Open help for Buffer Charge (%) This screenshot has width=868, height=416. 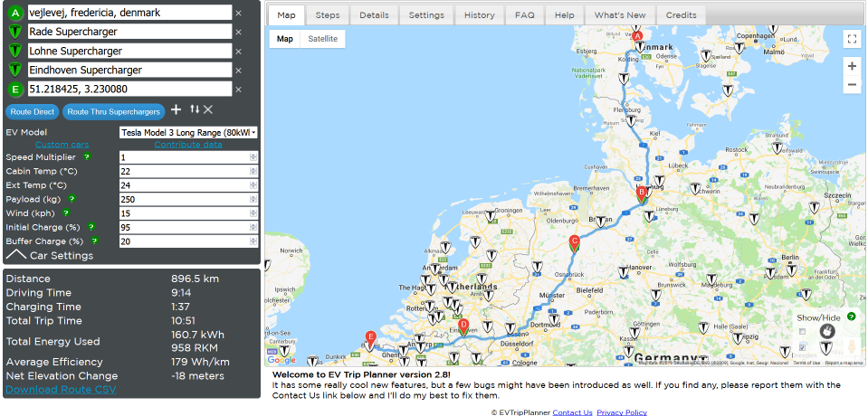click(x=95, y=241)
